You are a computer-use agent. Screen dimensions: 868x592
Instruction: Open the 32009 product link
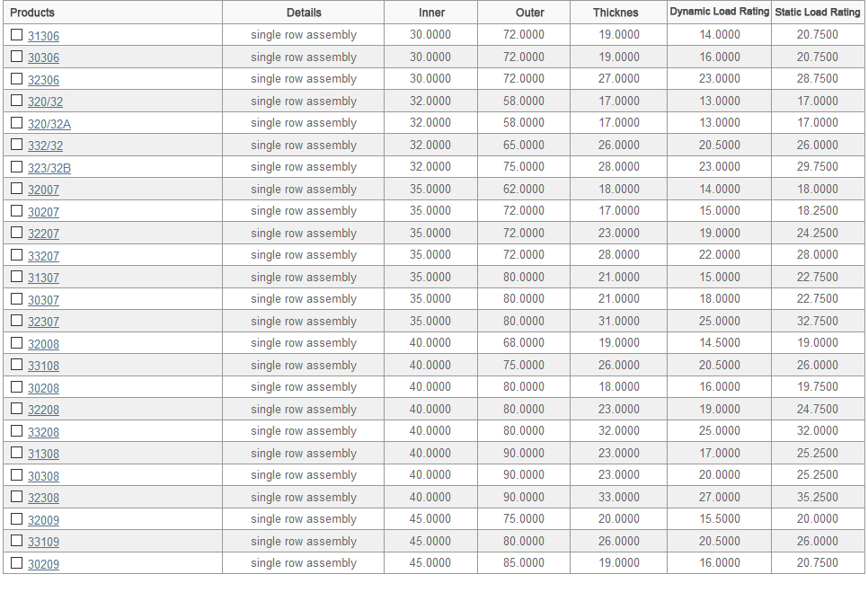click(x=43, y=520)
